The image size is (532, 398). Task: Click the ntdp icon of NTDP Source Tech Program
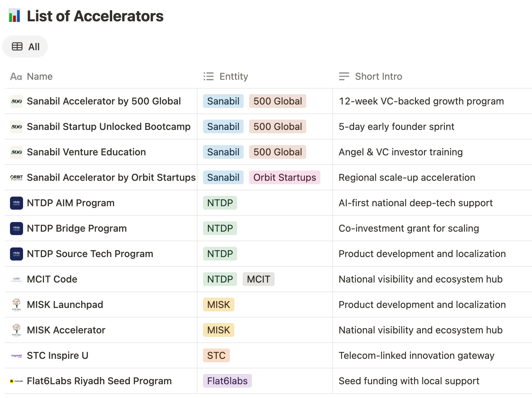(x=17, y=254)
